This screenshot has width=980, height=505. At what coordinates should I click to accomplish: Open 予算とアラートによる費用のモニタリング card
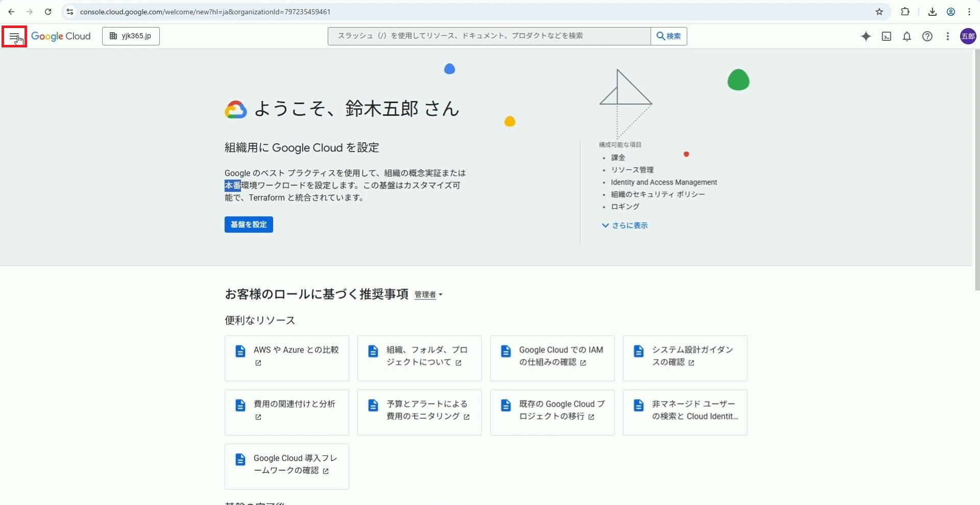[x=420, y=412]
